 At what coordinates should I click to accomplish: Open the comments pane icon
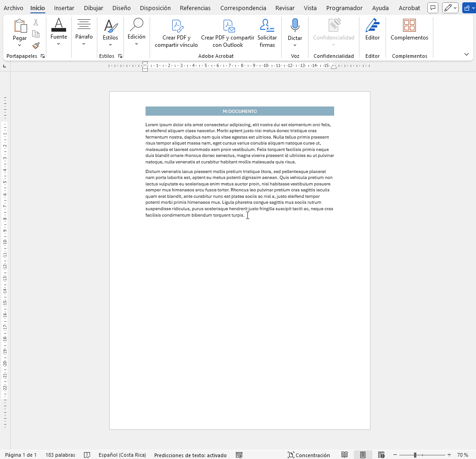point(432,8)
